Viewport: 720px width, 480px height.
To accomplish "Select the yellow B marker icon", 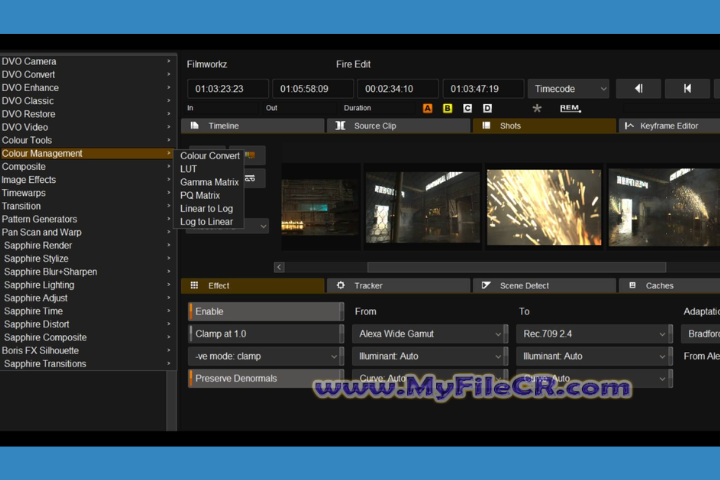I will (x=447, y=108).
